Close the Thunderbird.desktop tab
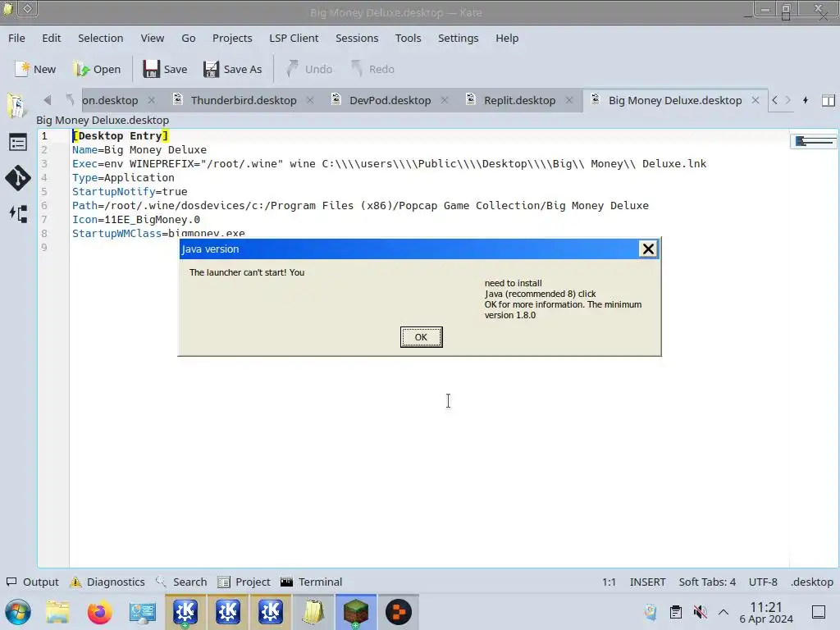This screenshot has height=630, width=840. [x=310, y=100]
